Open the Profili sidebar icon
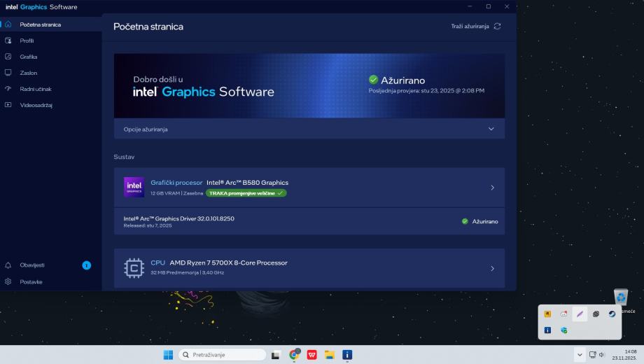Screen dimensions: 644x364 pyautogui.click(x=8, y=41)
